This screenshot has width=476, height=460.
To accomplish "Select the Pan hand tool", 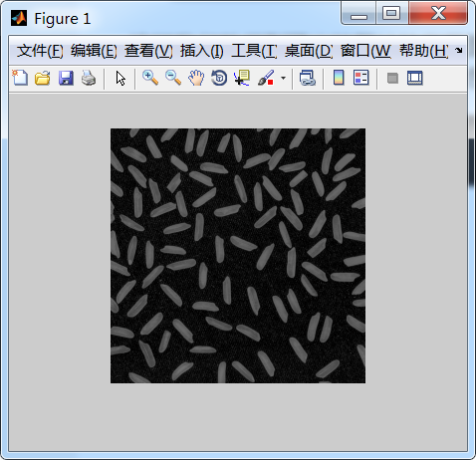I will pos(196,79).
